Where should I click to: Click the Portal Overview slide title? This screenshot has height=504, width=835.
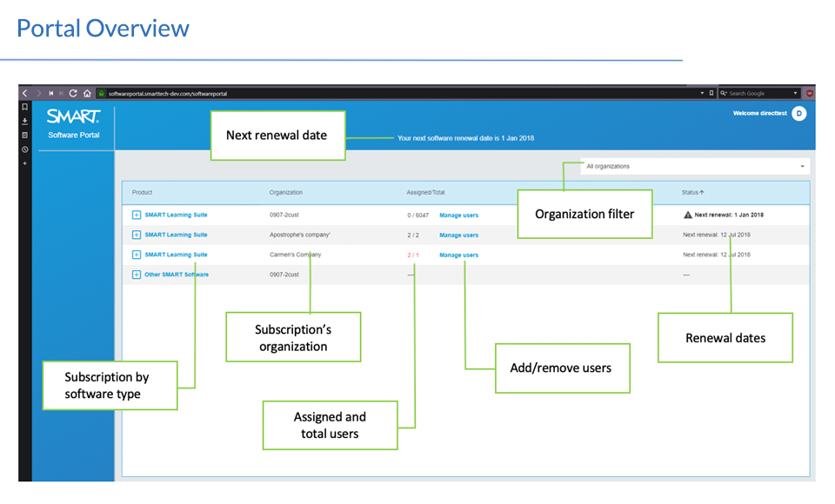pos(103,28)
